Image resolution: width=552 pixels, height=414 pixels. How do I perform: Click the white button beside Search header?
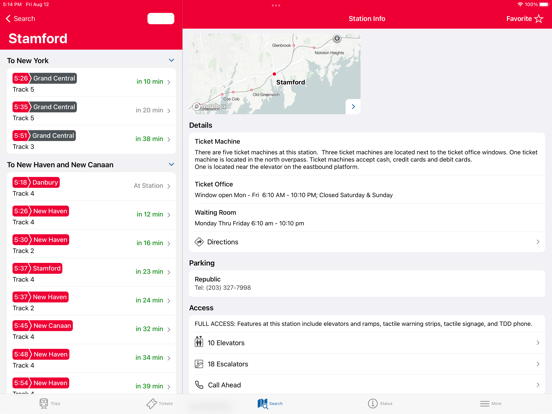point(161,19)
